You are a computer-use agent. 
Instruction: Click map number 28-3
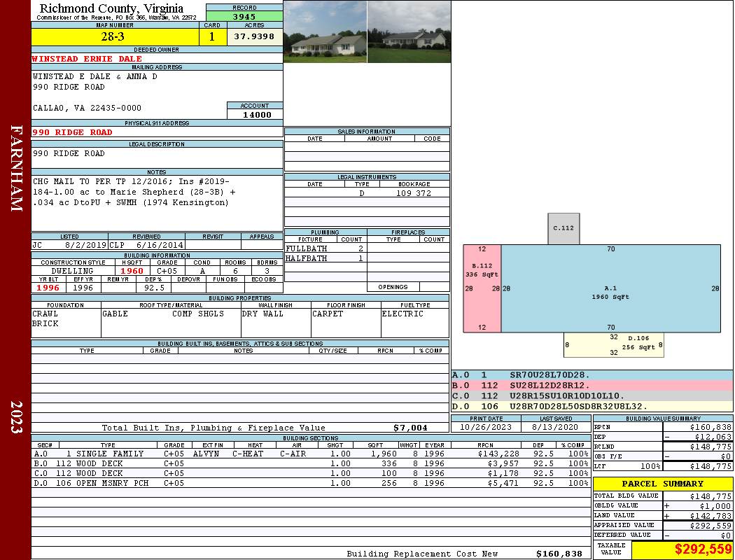tap(113, 36)
